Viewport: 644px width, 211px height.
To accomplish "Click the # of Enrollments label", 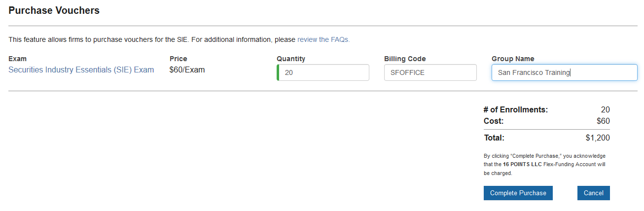I will tap(515, 110).
